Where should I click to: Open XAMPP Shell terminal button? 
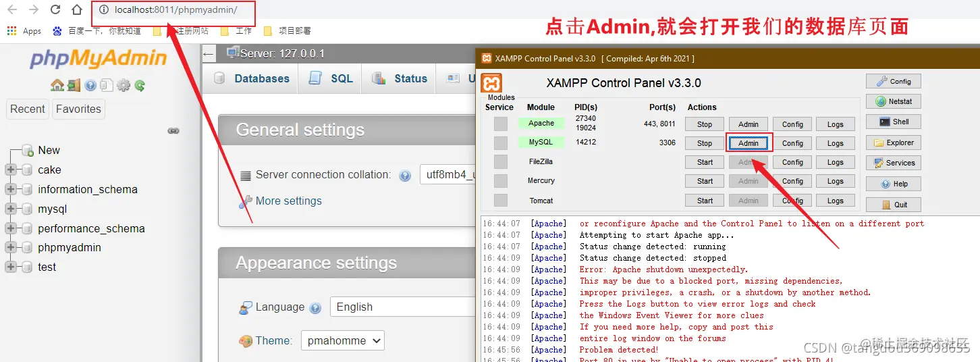[x=894, y=122]
